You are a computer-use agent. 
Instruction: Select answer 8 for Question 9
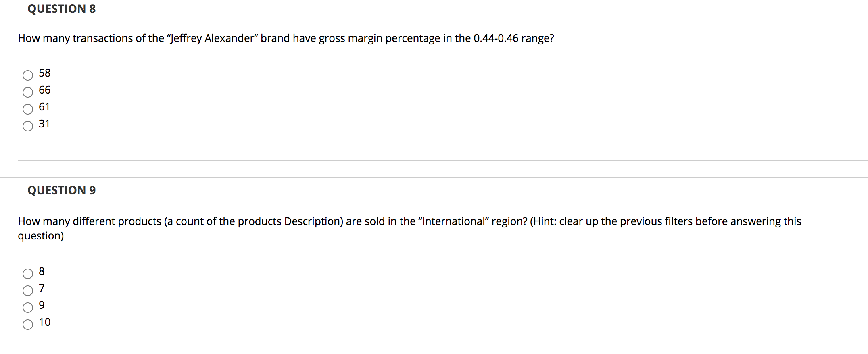[x=28, y=274]
